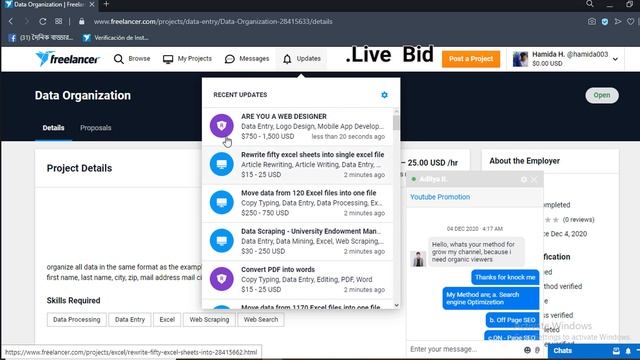Viewport: 640px width, 360px height.
Task: Click the chat contact's avatar thumbnail
Action: coord(418,259)
